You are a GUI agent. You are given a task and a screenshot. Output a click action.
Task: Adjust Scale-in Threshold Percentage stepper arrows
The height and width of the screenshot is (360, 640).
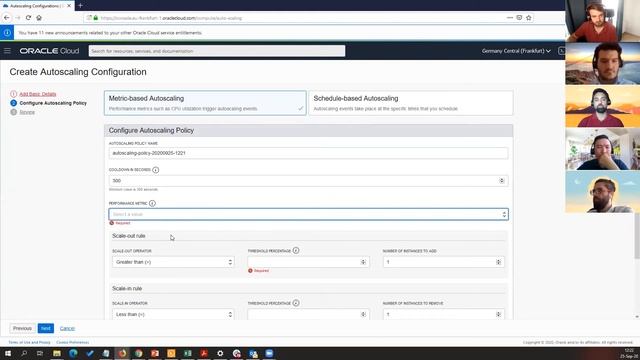point(363,314)
